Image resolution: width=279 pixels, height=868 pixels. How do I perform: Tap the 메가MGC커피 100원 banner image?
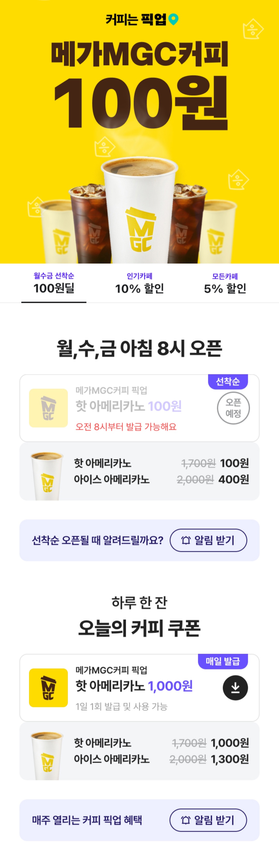click(139, 132)
